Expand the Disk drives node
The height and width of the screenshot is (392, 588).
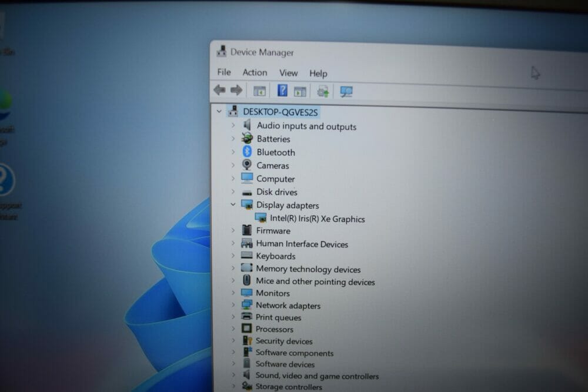pos(233,192)
